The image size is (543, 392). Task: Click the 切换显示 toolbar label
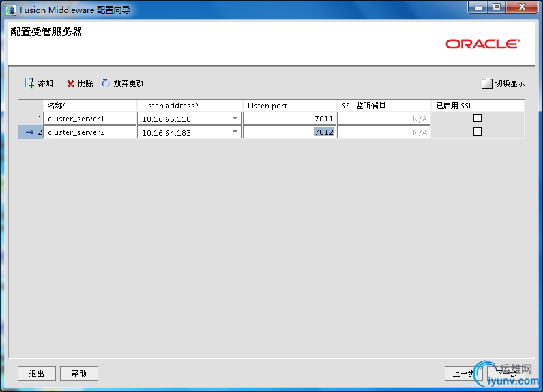click(x=510, y=83)
